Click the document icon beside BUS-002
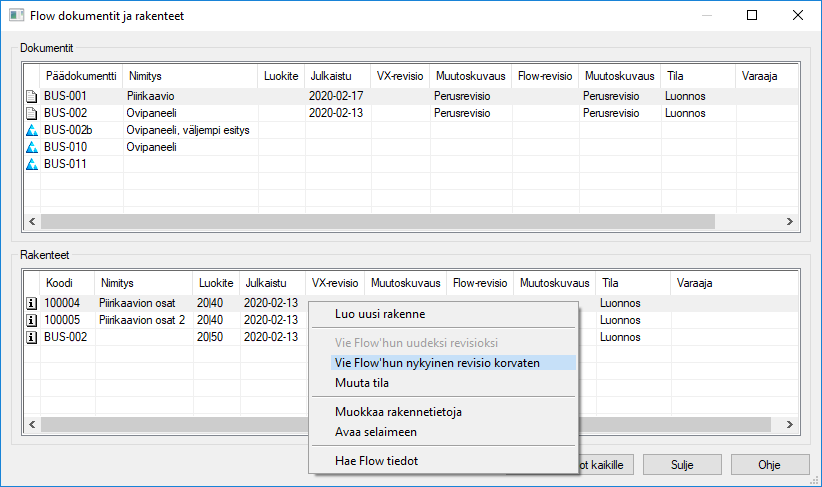The image size is (822, 487). 31,113
